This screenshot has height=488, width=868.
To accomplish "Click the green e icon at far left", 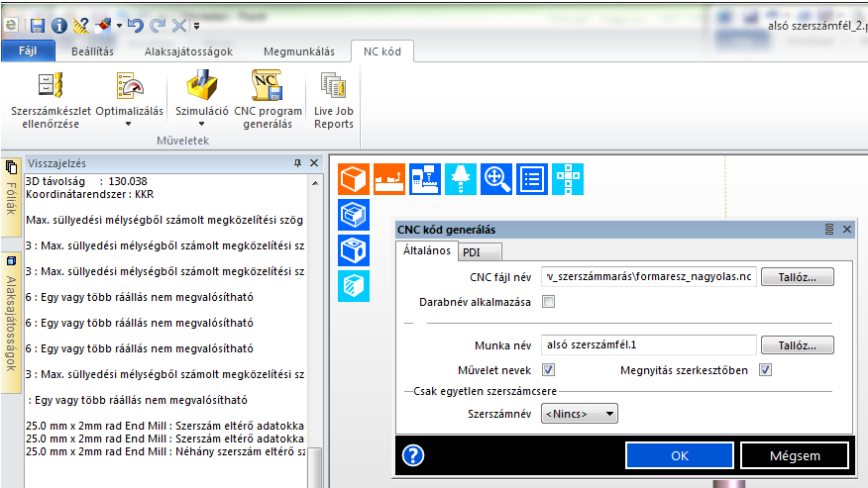I will 11,25.
